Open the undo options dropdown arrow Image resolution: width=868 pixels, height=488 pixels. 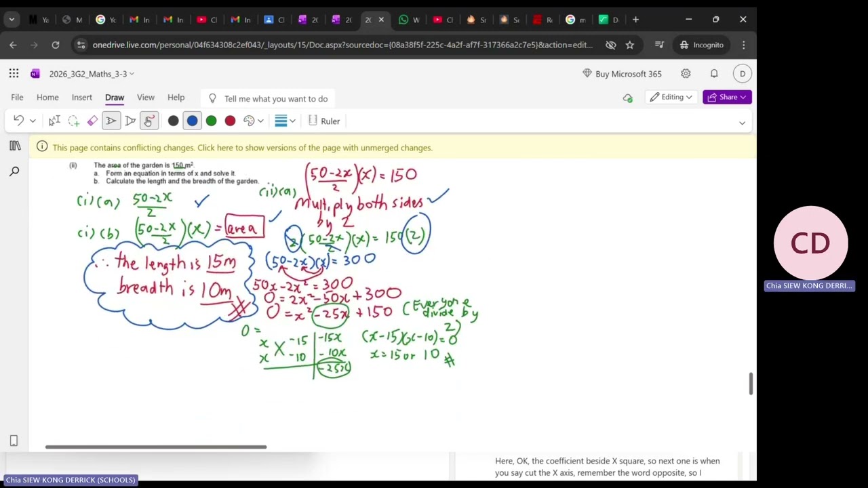(32, 121)
